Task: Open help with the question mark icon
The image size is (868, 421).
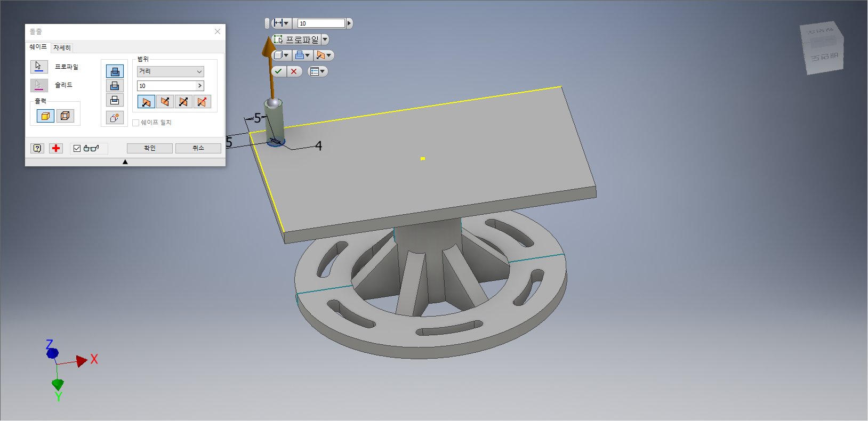Action: 37,148
